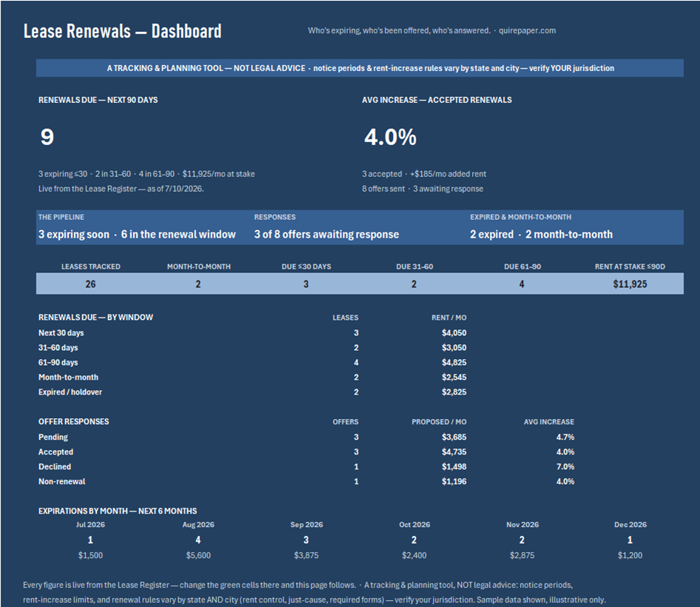
Task: Click the 'RENEWALS DUE — BY WINDOW' heading
Action: pyautogui.click(x=95, y=317)
